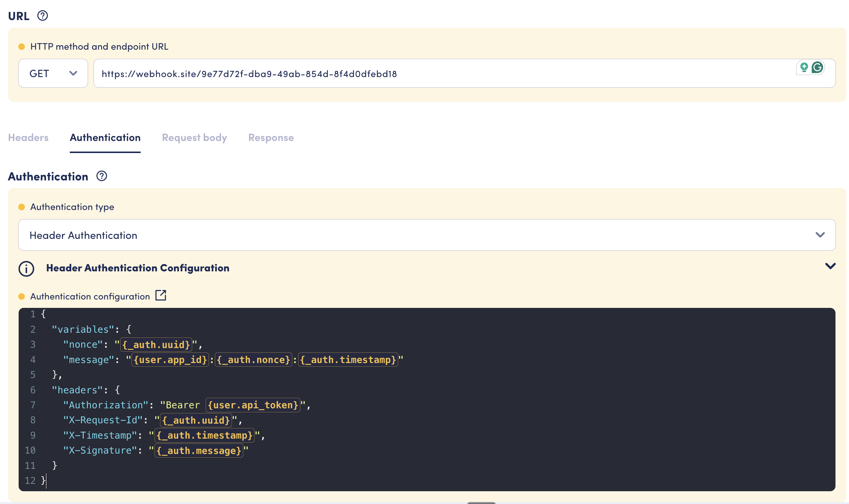Switch to the Request body tab
The width and height of the screenshot is (849, 504).
pos(194,138)
